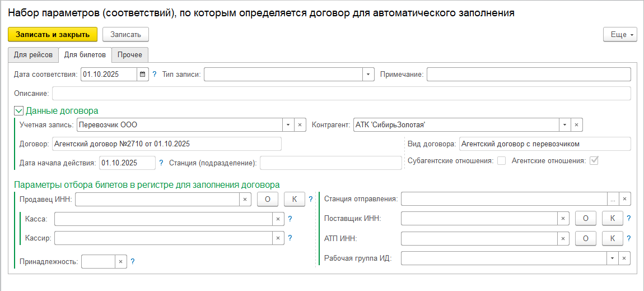This screenshot has width=644, height=291.
Task: Open the calendar picker for Дата соответствия
Action: pos(143,75)
